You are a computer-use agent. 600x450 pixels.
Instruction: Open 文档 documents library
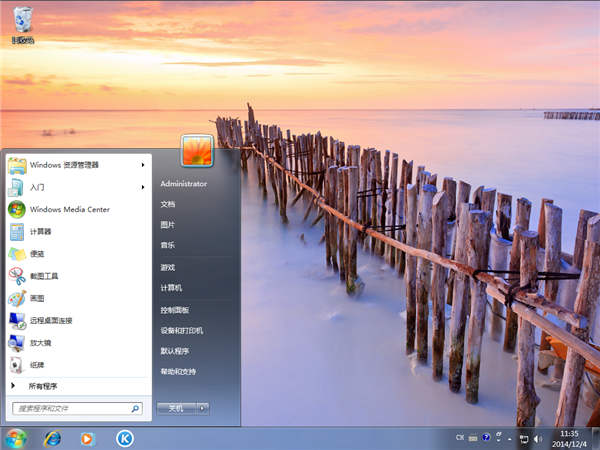click(x=168, y=204)
